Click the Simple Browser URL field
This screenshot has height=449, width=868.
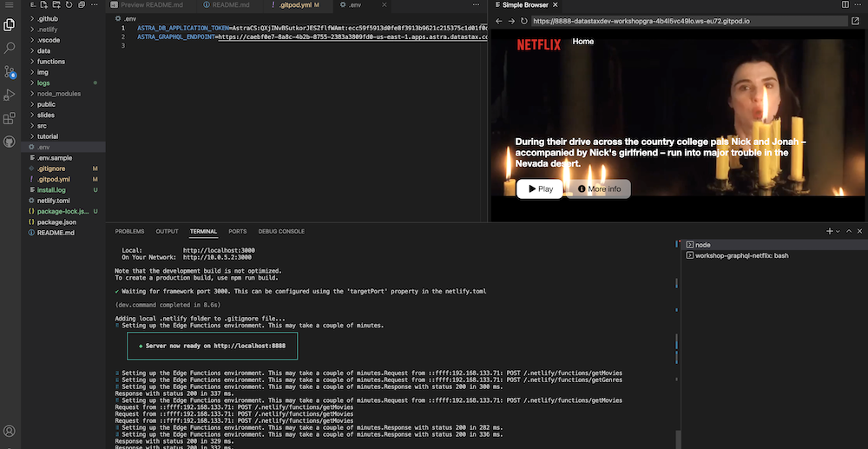pyautogui.click(x=689, y=21)
